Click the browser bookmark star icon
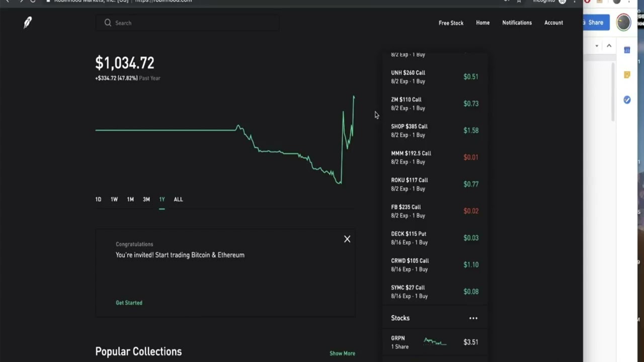The image size is (644, 362). click(519, 2)
